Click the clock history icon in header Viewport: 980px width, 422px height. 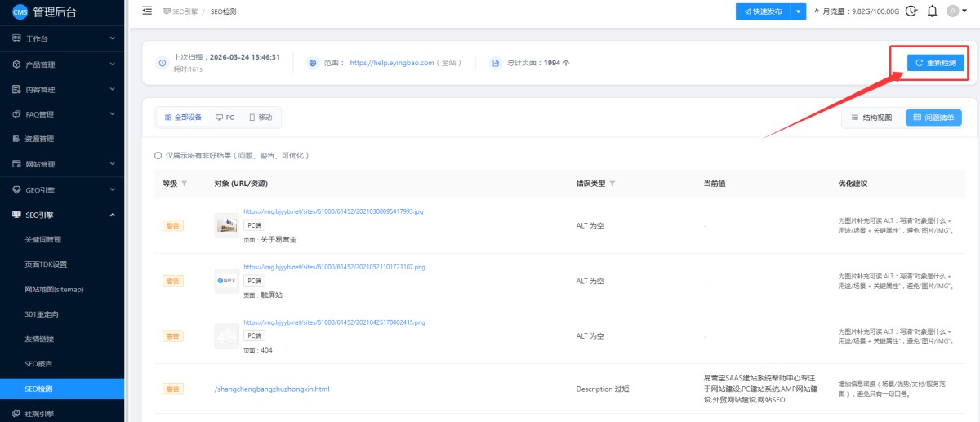click(x=911, y=11)
